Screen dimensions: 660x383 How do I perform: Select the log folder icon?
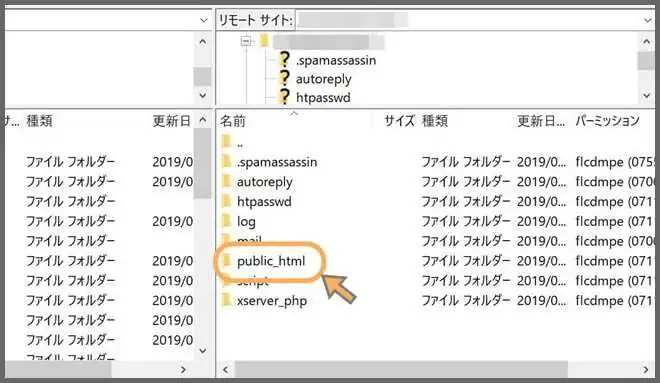tap(226, 221)
